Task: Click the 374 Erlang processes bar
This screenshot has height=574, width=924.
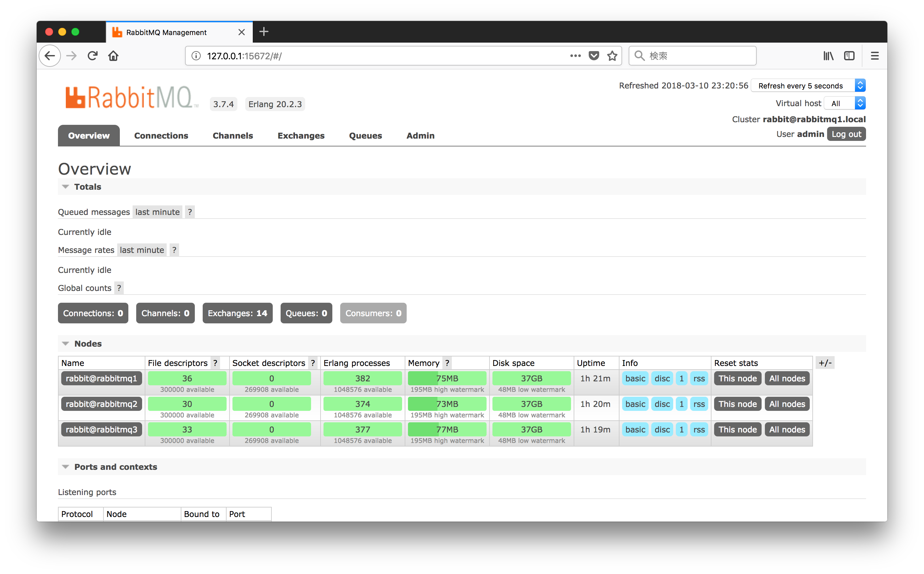Action: tap(362, 404)
